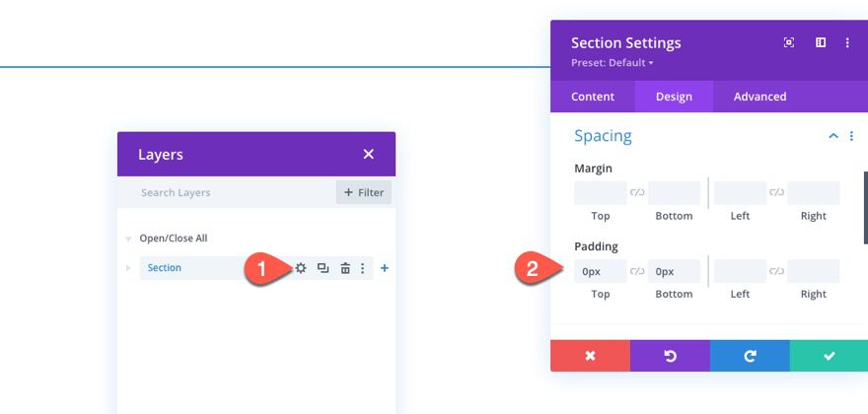868x414 pixels.
Task: Duplicate the Section layer
Action: [323, 268]
